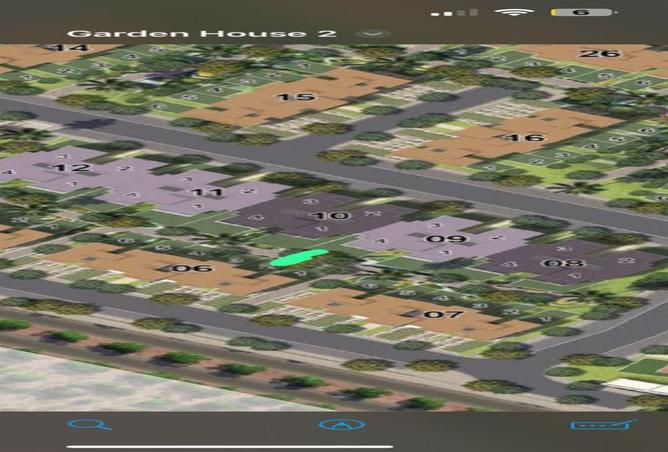Tap building 26 in the corner

[600, 53]
